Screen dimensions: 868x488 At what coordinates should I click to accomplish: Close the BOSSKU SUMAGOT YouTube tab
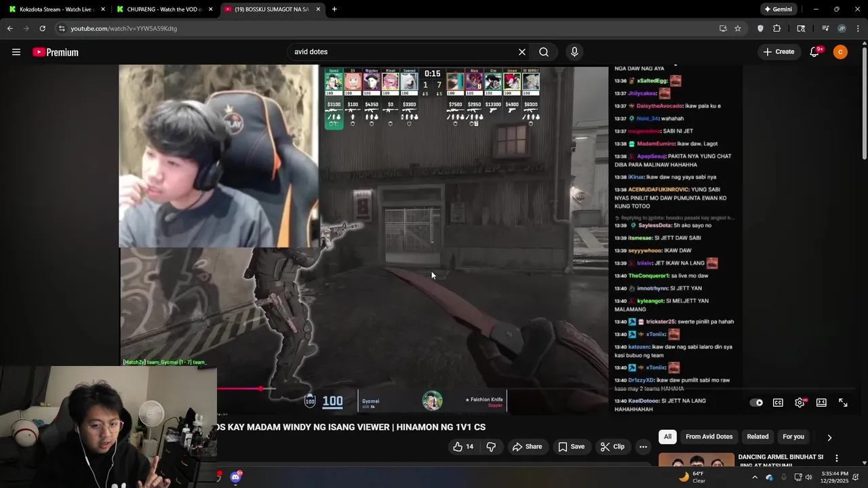[x=317, y=9]
